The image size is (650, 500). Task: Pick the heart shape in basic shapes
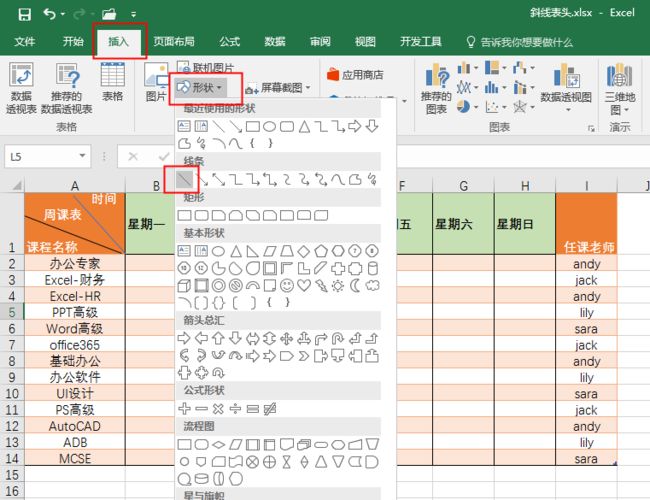pyautogui.click(x=304, y=286)
